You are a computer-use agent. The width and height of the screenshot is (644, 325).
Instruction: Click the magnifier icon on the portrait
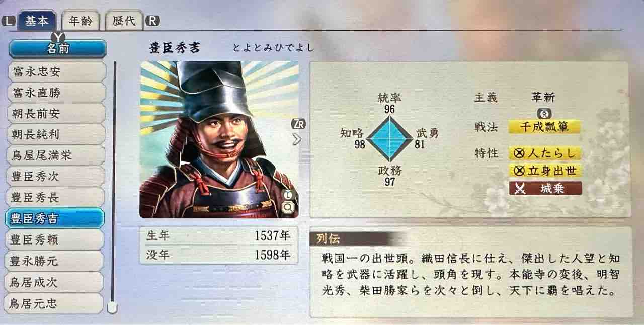pos(288,207)
